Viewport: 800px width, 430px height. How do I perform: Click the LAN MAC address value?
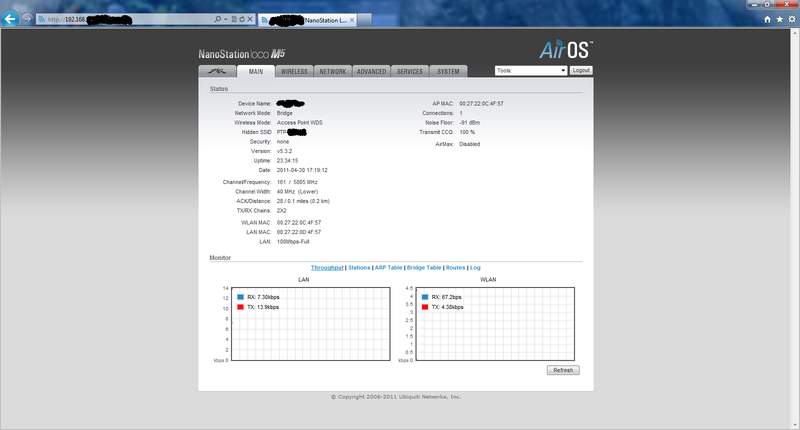(x=299, y=232)
